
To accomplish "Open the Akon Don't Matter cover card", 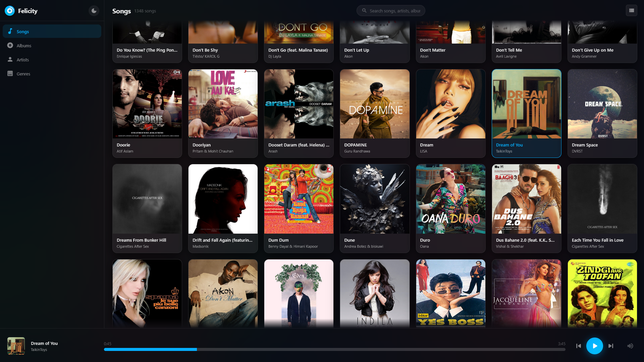I will coord(223,294).
